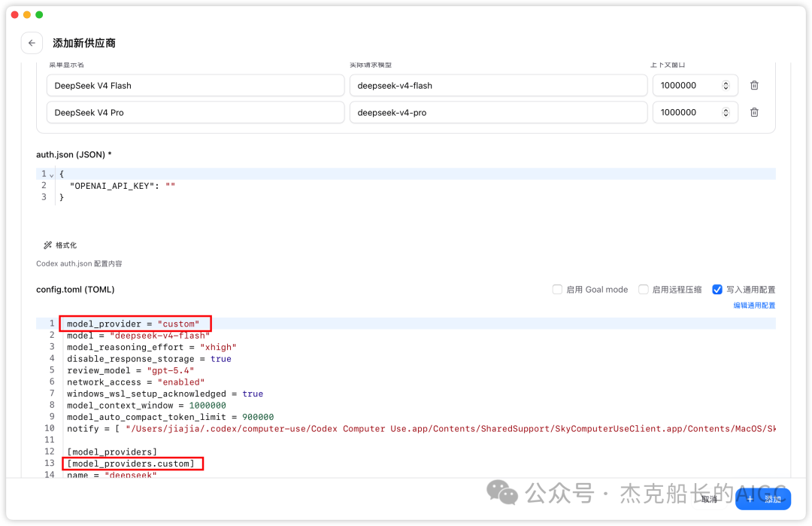Click the 格式化 button label
Image resolution: width=812 pixels, height=526 pixels.
tap(65, 245)
